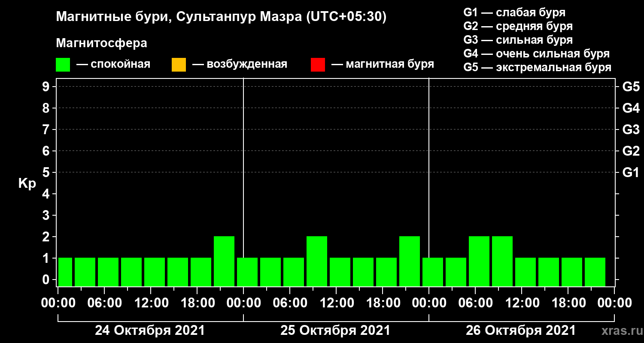Image resolution: width=644 pixels, height=343 pixels.
Task: Click the Kp 2 bar for 25 October 09:00–12:00
Action: click(317, 261)
